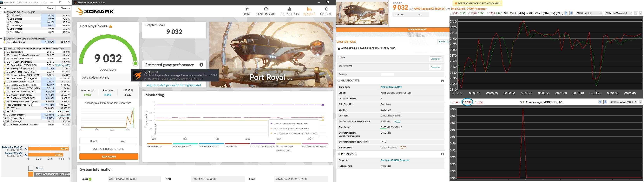Viewport: 644px width, 182px height.
Task: Click Bearbeiten next to Name
Action: 435,59
